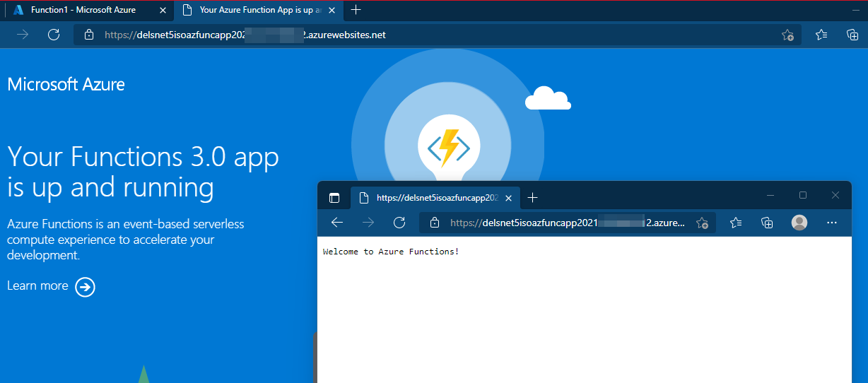Screen dimensions: 868x383
Task: Reload the page in the back browser window
Action: point(54,35)
